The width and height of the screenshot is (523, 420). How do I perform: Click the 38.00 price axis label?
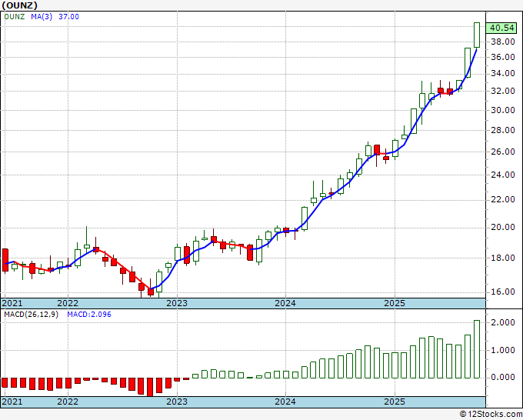pyautogui.click(x=503, y=42)
